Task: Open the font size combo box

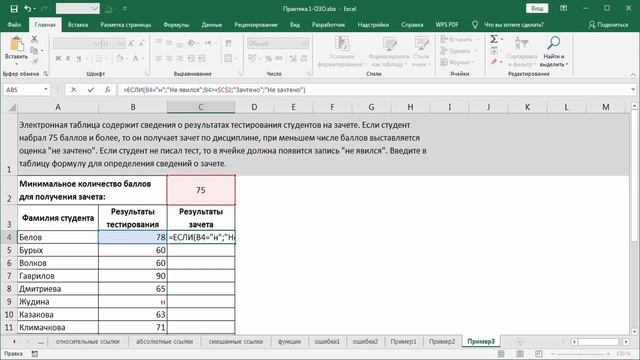Action: click(x=113, y=43)
